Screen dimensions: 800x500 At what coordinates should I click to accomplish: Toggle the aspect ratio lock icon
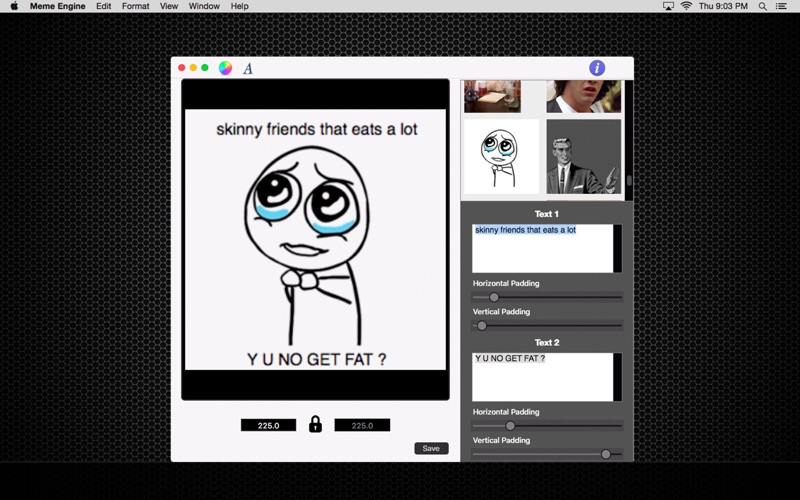coord(315,424)
